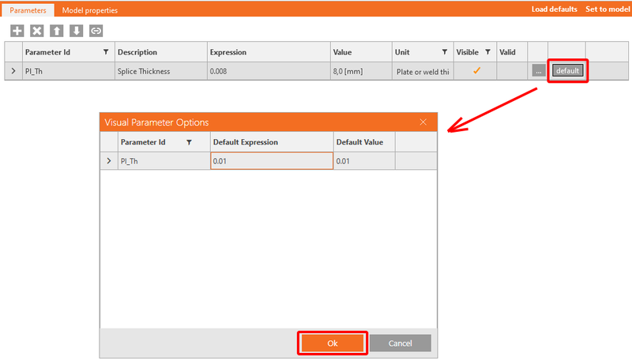Open the Unit dropdown for Splice Thickness
Screen dimensions: 632x364
422,72
